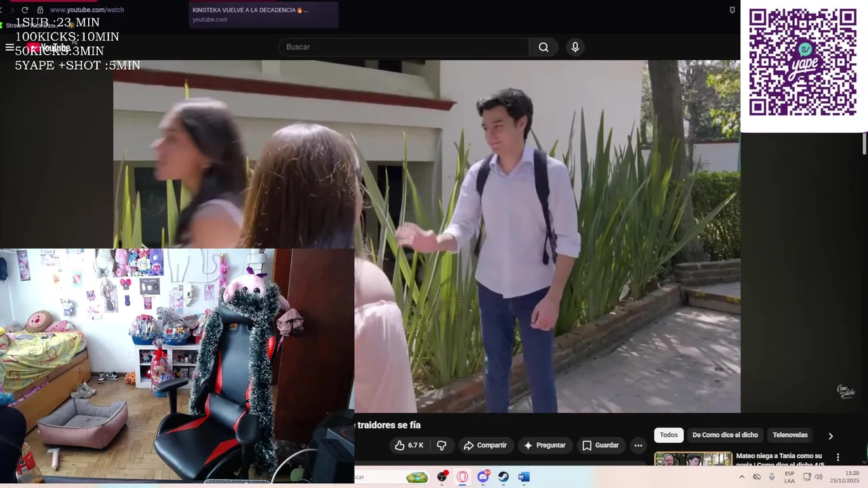Select the De Como dice el dicho chip

[725, 435]
